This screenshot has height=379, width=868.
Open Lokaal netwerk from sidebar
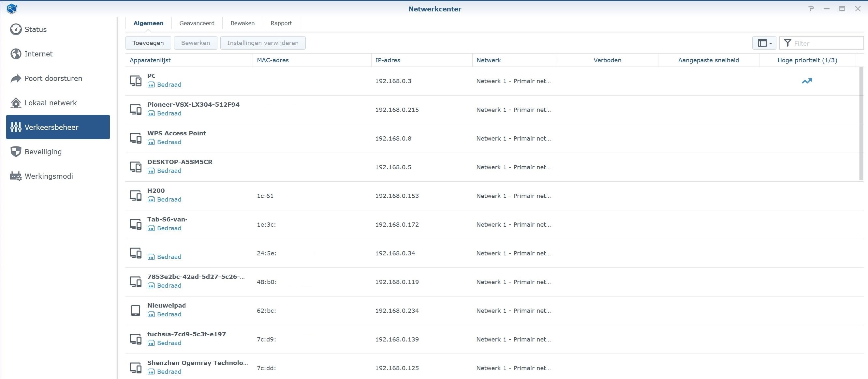pos(58,103)
